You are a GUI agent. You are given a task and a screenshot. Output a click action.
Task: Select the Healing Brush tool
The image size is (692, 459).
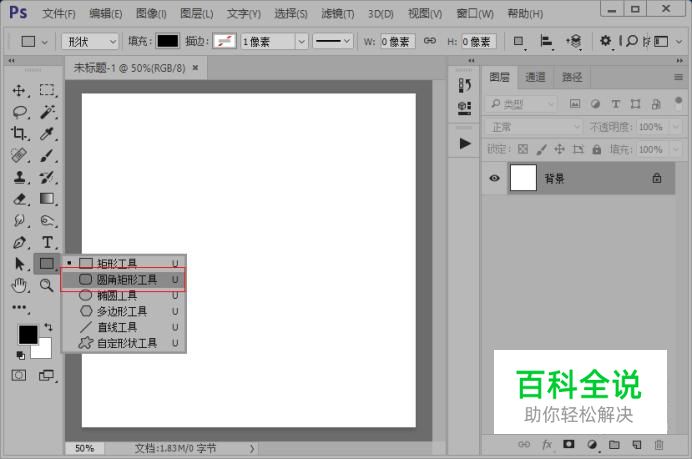coord(19,155)
